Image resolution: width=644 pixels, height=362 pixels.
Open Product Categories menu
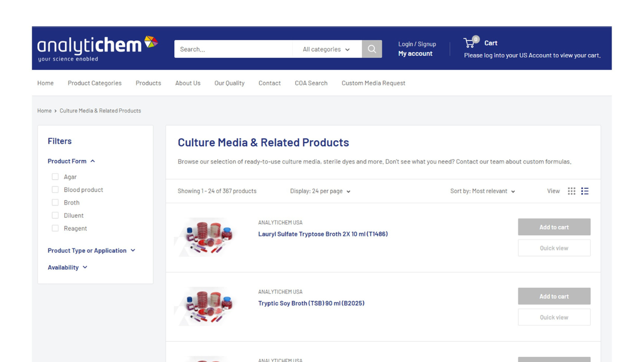coord(94,83)
